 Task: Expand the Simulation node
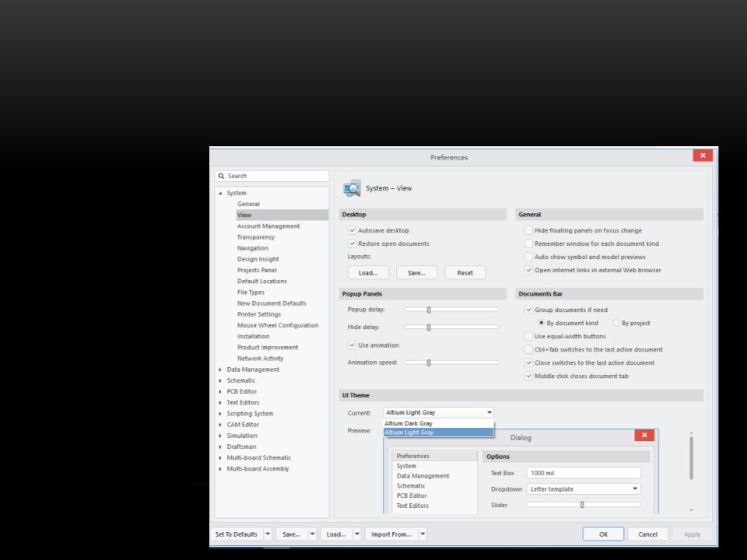[220, 436]
